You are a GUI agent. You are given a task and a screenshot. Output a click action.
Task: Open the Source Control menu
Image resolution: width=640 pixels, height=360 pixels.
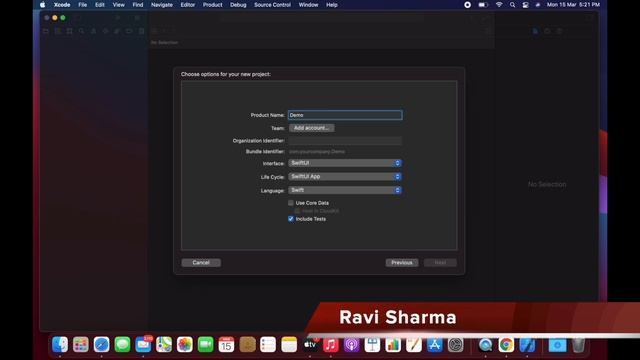[272, 5]
